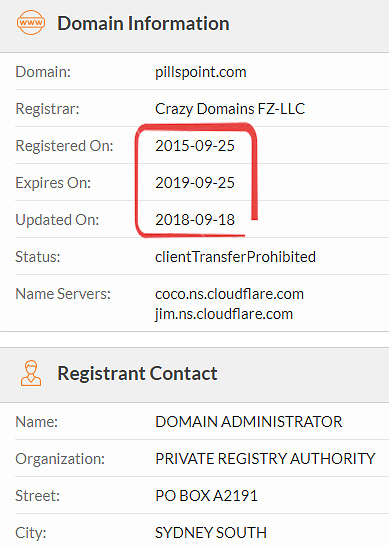Click the Expires On label
The height and width of the screenshot is (548, 389).
click(x=53, y=183)
